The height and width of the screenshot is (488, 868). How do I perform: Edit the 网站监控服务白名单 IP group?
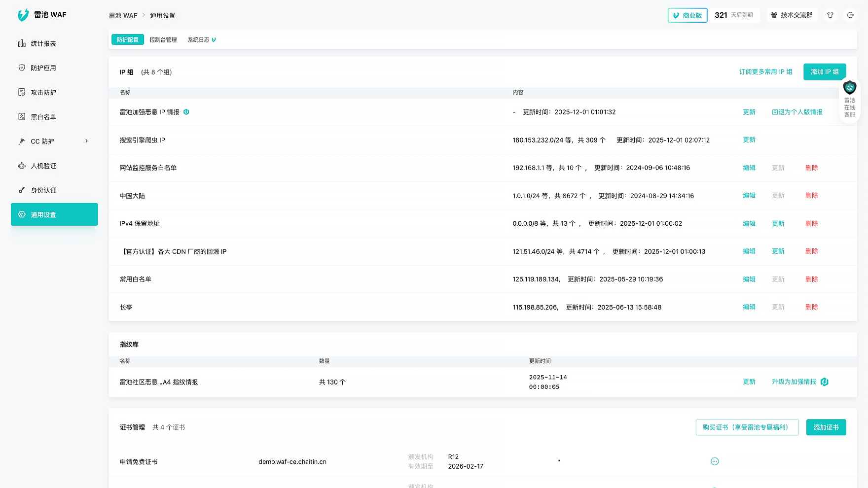(x=749, y=168)
